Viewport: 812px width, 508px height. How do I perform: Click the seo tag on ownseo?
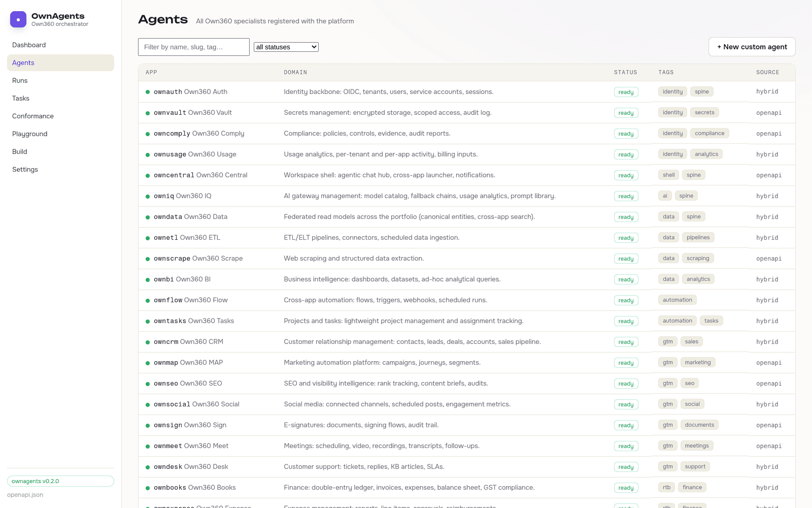[x=689, y=384]
